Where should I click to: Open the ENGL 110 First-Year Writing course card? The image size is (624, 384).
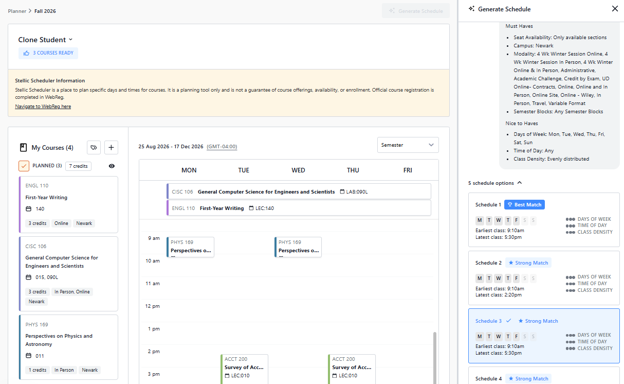click(68, 205)
